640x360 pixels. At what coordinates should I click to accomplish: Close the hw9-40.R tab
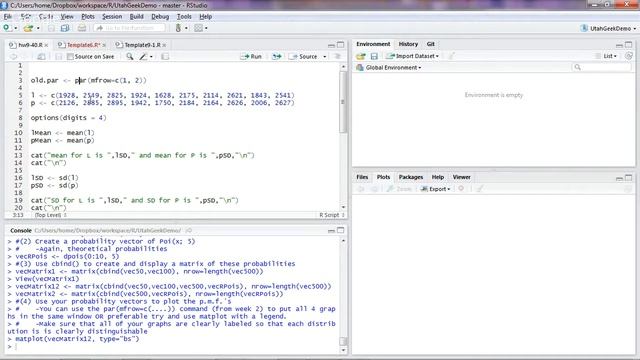[x=46, y=45]
